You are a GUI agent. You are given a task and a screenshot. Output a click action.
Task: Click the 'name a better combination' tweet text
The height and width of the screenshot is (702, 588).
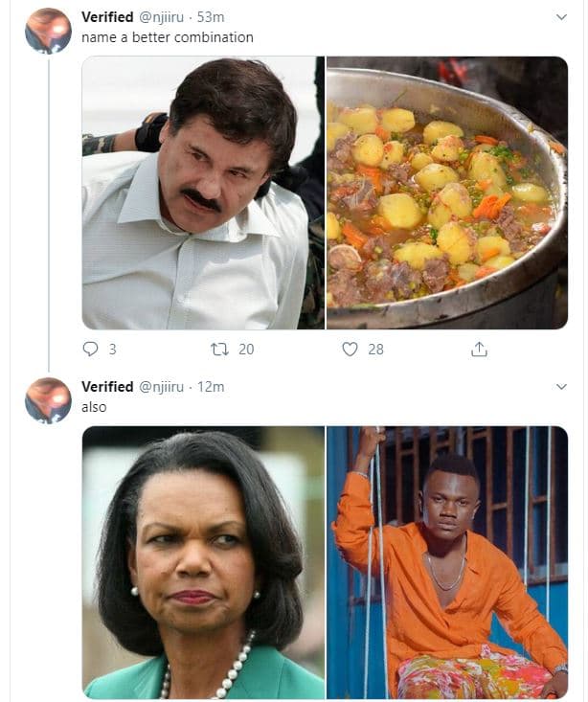coord(168,37)
